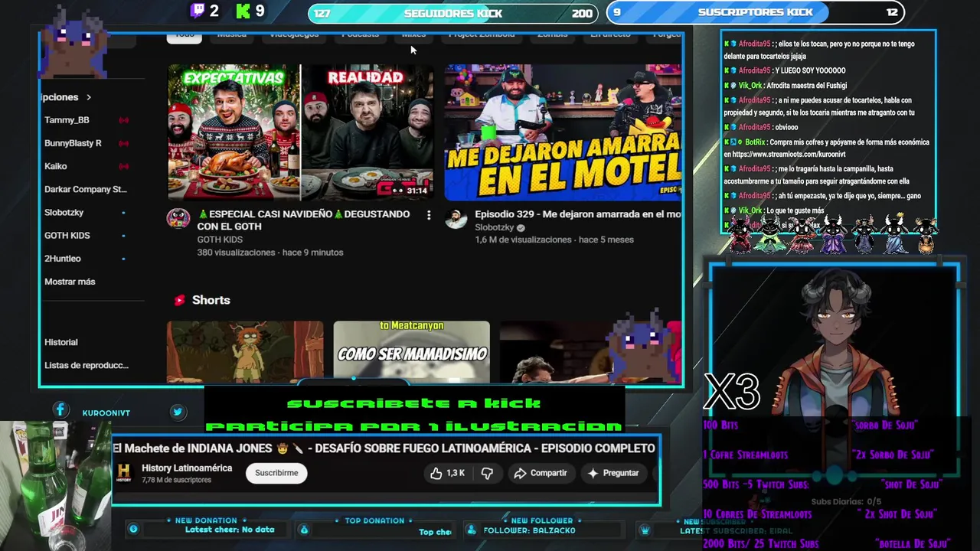Image resolution: width=980 pixels, height=551 pixels.
Task: Click the green Kick logo in the top overlay
Action: 243,11
